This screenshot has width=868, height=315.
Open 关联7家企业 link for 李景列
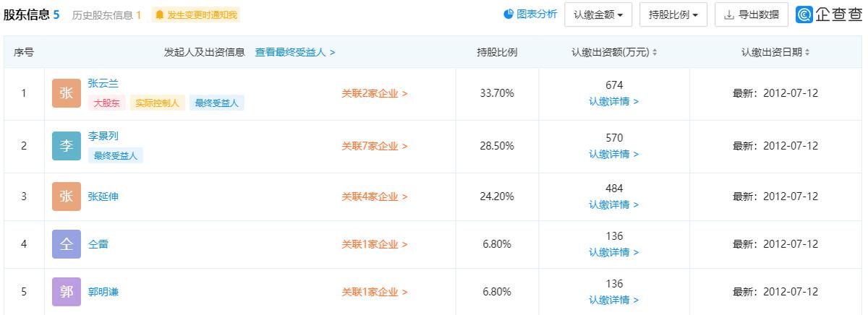pos(375,146)
